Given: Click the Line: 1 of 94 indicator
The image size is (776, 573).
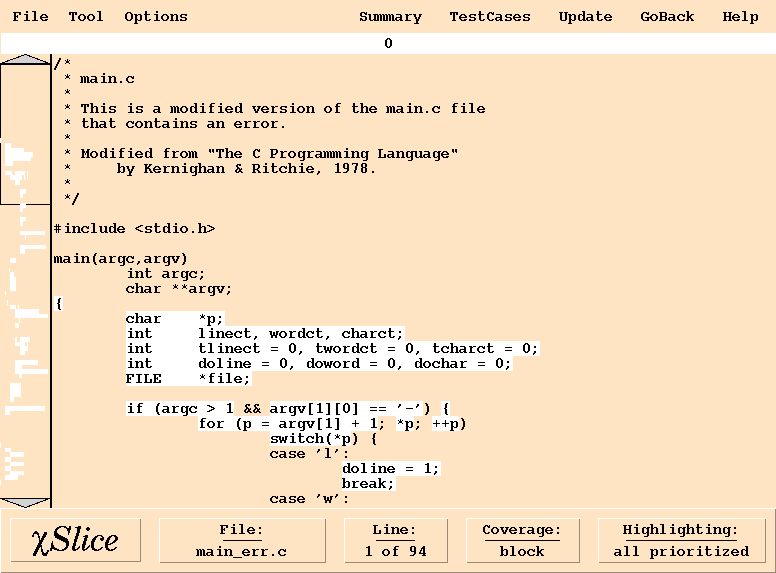Looking at the screenshot, I should (395, 540).
